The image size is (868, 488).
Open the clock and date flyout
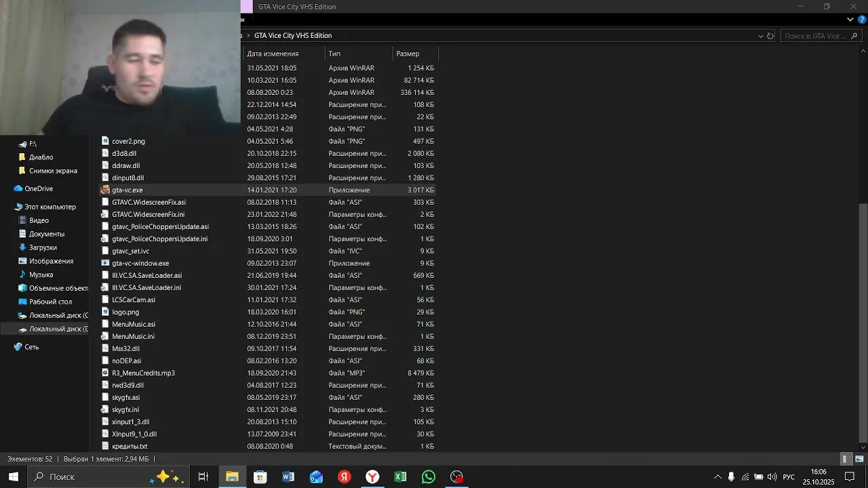click(x=818, y=476)
